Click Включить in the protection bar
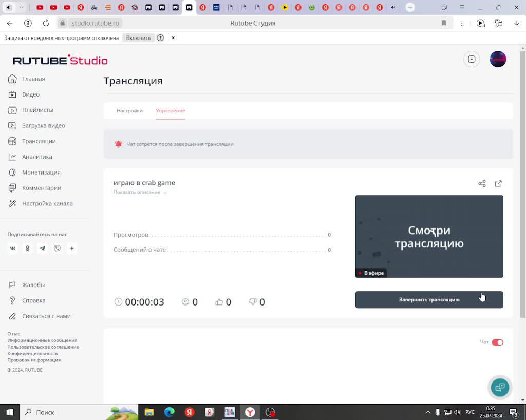The image size is (526, 420). point(138,38)
